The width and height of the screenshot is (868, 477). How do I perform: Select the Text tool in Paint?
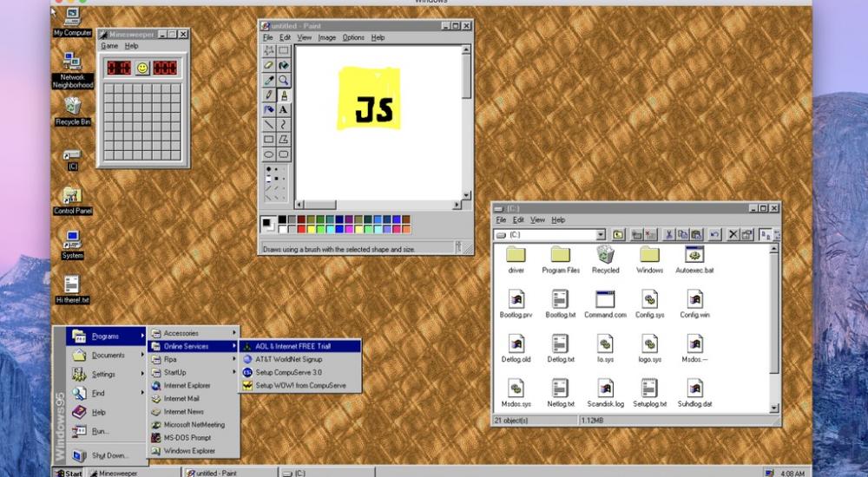tap(284, 109)
